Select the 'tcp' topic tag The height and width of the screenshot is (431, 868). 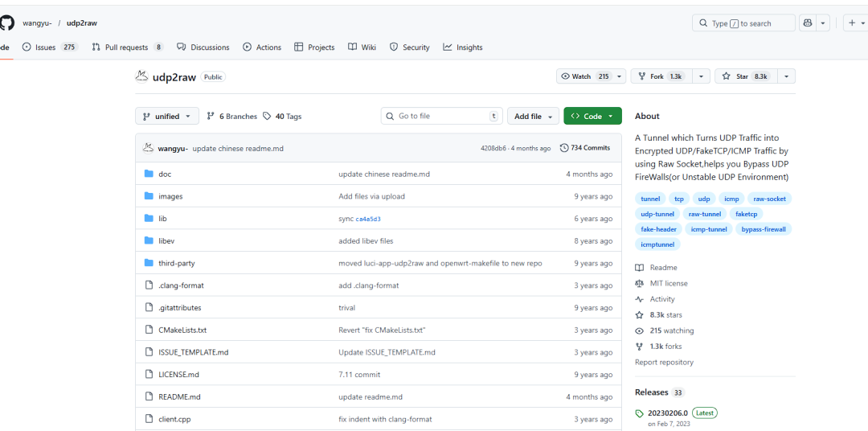point(679,199)
